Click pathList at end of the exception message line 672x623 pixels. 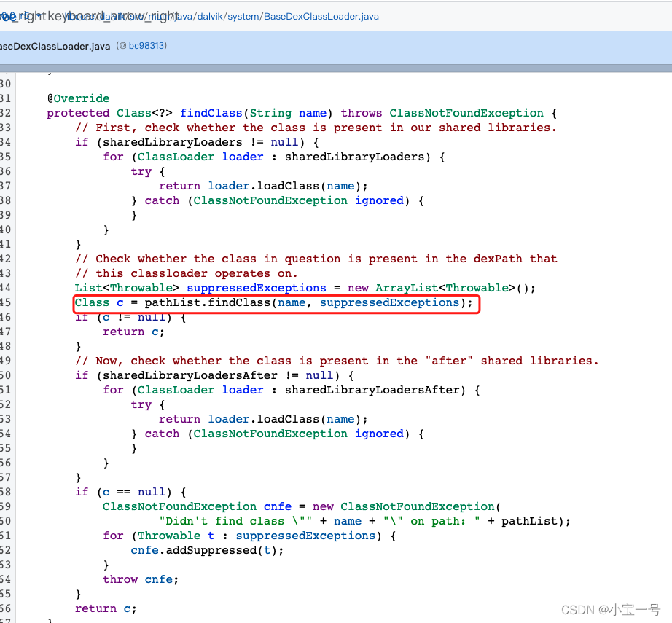529,521
